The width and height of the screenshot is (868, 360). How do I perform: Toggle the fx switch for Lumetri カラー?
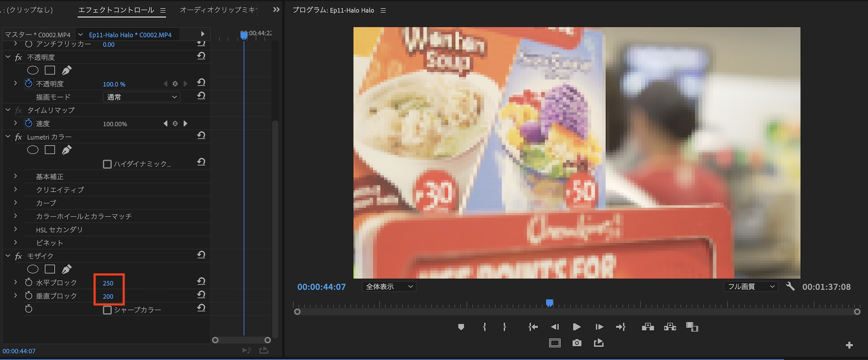pos(18,137)
